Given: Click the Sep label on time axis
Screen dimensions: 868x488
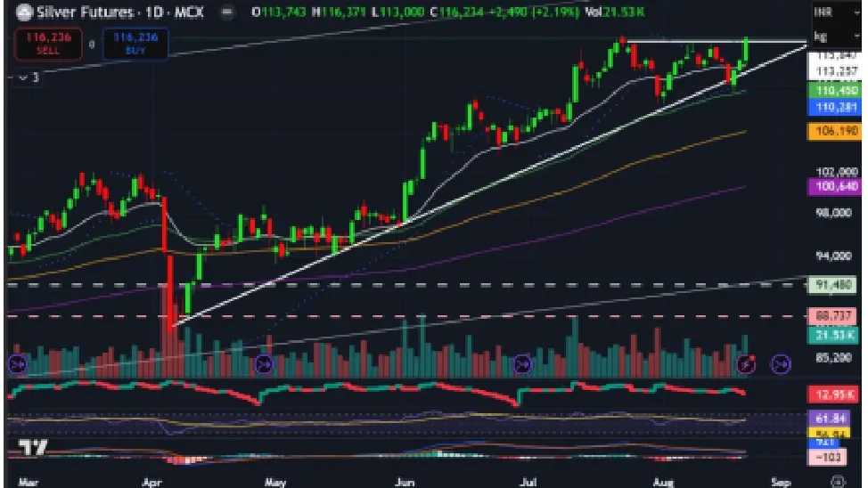Looking at the screenshot, I should 781,483.
